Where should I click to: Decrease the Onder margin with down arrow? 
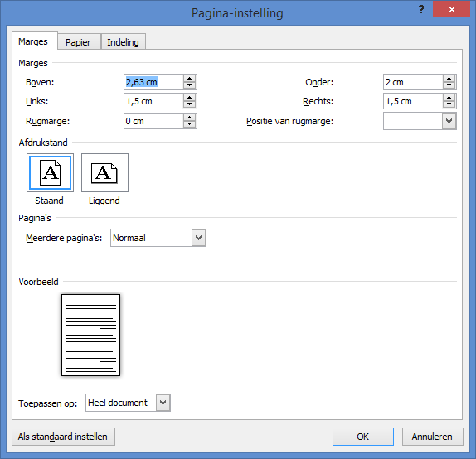coord(449,85)
